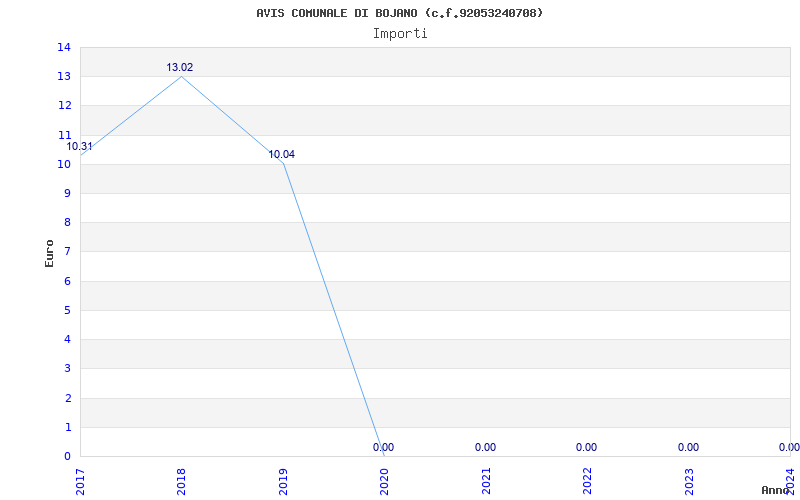Click the 0.00 data label above 2020
Screen dimensions: 800x500
[383, 447]
